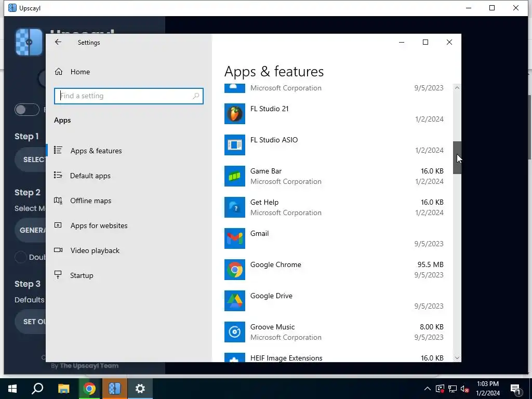Click the Video playback sidebar icon
The height and width of the screenshot is (399, 532).
point(58,250)
